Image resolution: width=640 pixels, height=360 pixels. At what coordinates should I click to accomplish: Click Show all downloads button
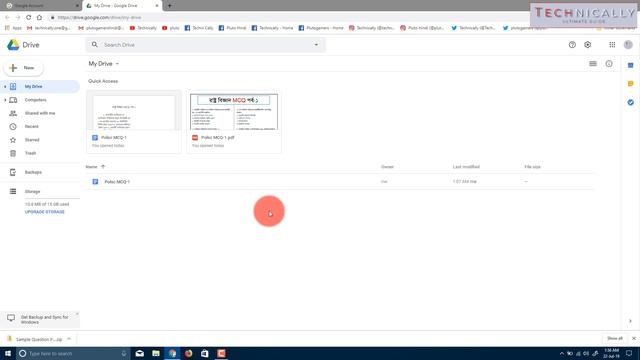[x=615, y=338]
